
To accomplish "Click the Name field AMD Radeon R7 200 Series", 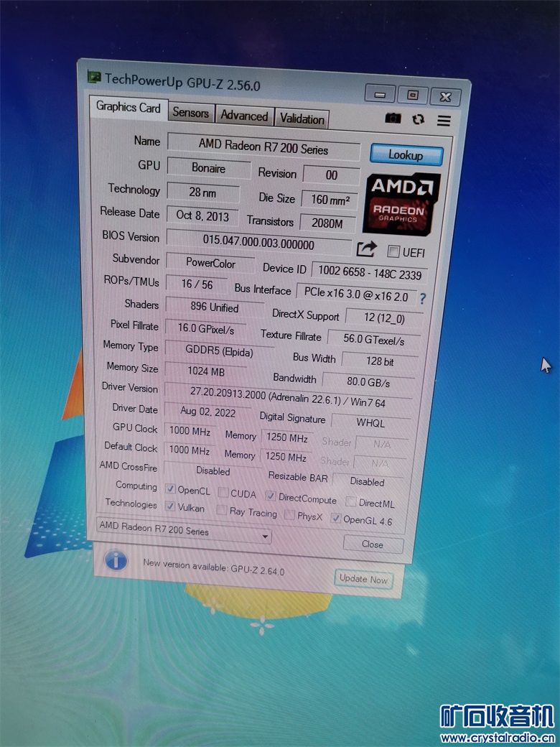I will point(263,147).
